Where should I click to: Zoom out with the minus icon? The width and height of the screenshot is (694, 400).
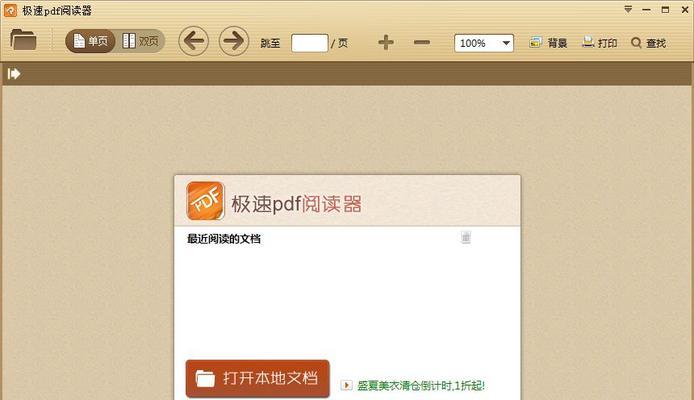(x=422, y=42)
